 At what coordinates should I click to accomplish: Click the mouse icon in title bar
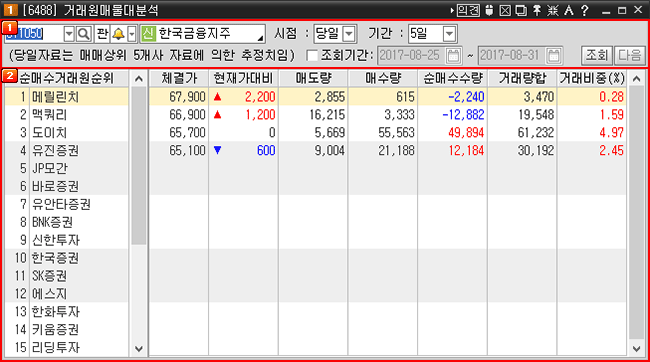[489, 10]
